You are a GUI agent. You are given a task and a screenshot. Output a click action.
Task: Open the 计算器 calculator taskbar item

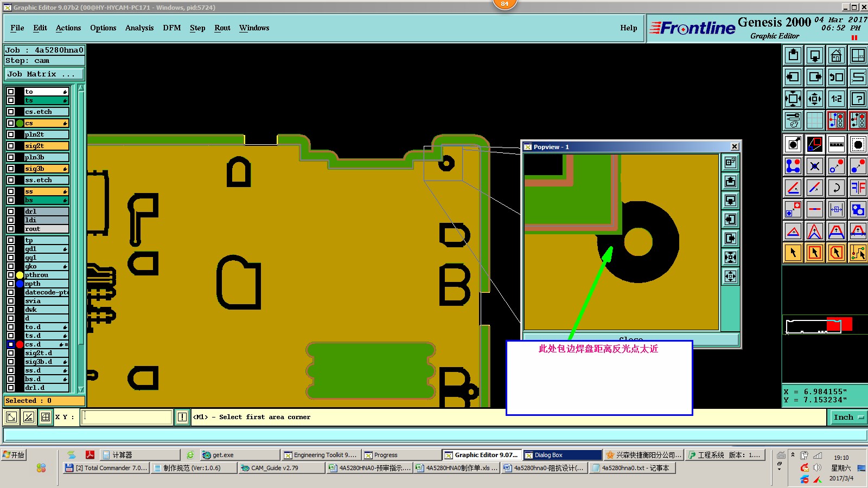[x=141, y=455]
